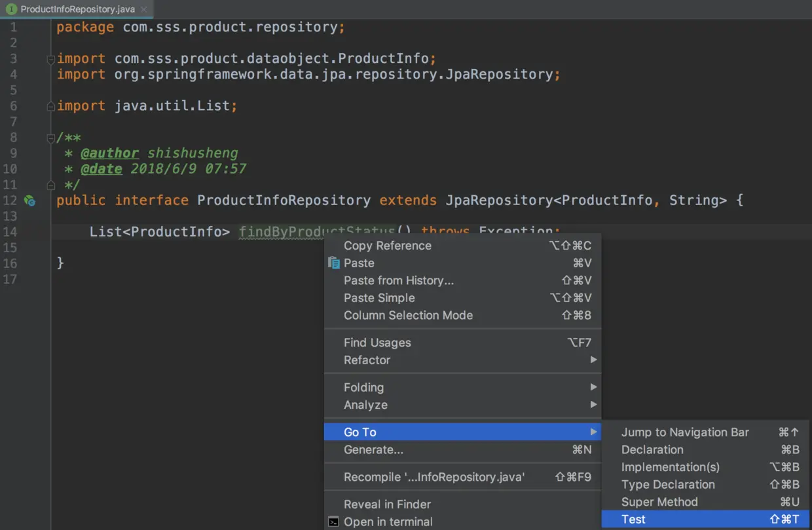This screenshot has height=530, width=812.
Task: Collapse the Javadoc comment fold marker on line 8
Action: (51, 138)
